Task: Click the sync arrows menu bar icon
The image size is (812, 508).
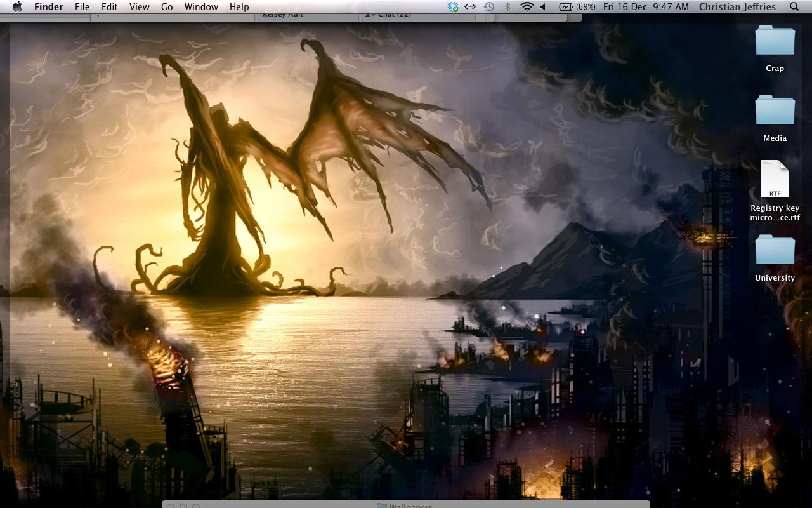Action: 470,7
